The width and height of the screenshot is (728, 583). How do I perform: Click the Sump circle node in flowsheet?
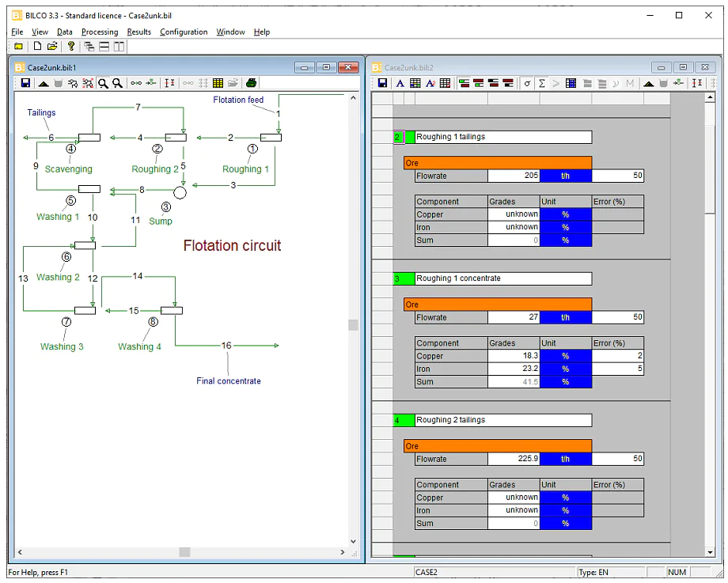click(x=180, y=193)
